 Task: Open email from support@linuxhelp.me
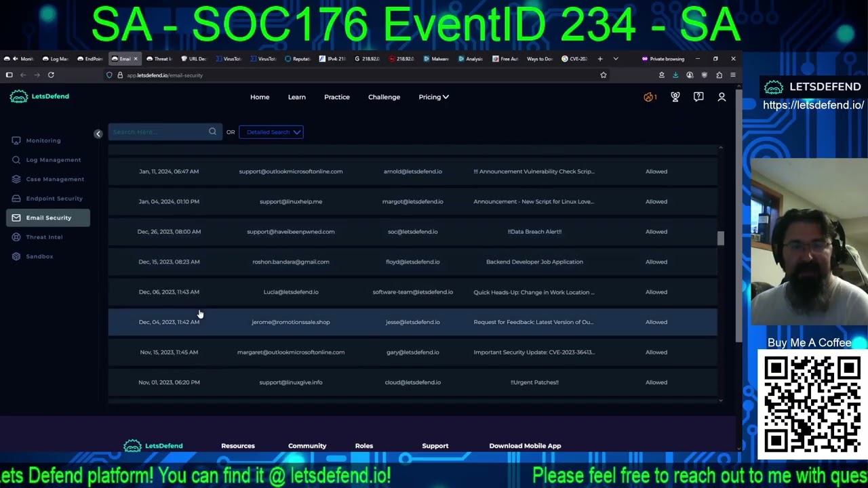[412, 201]
